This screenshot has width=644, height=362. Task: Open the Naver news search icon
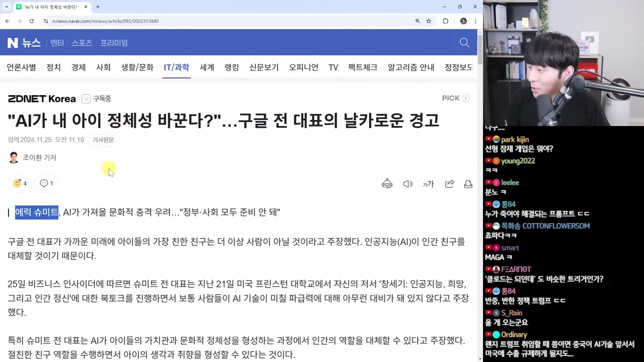click(x=464, y=43)
